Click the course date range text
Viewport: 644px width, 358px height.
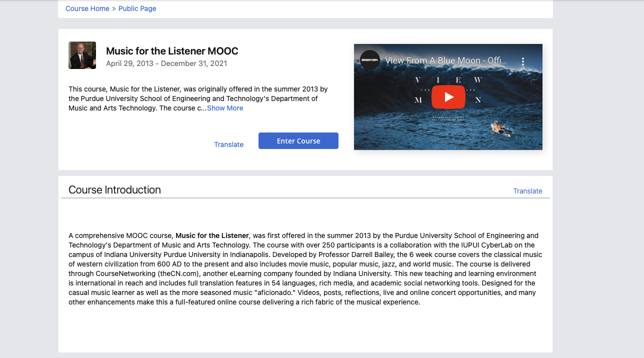(x=166, y=63)
